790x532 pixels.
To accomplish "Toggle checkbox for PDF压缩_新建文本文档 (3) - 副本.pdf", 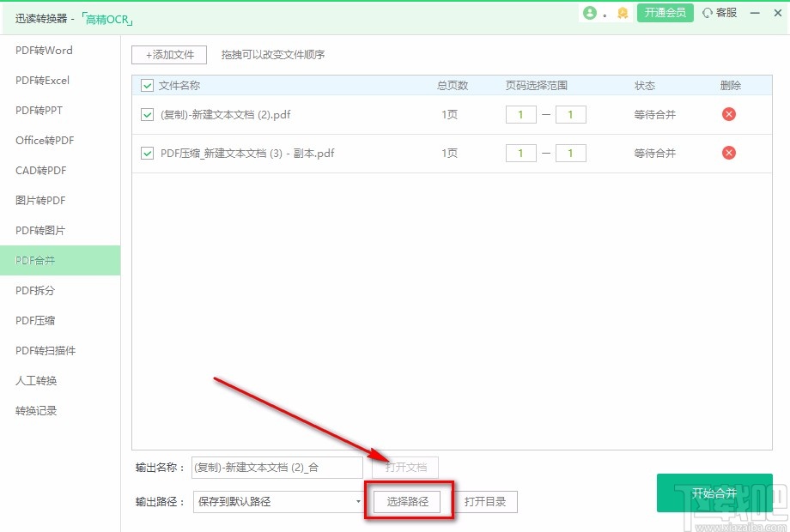I will point(147,153).
